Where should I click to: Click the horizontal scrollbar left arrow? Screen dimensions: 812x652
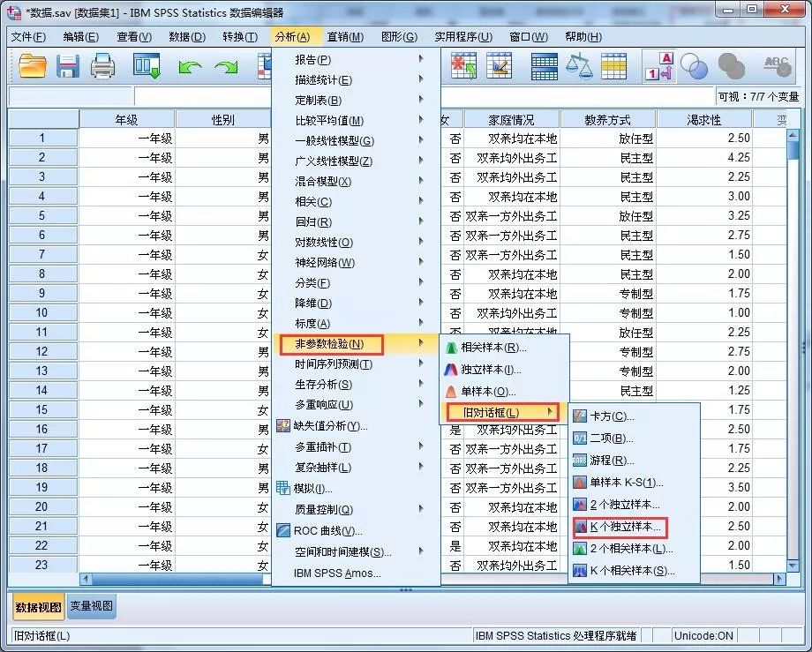point(86,579)
